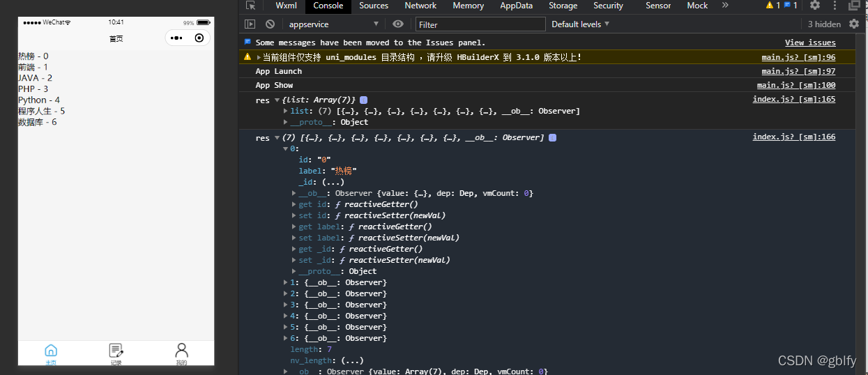Open the Mock tab

[x=697, y=6]
